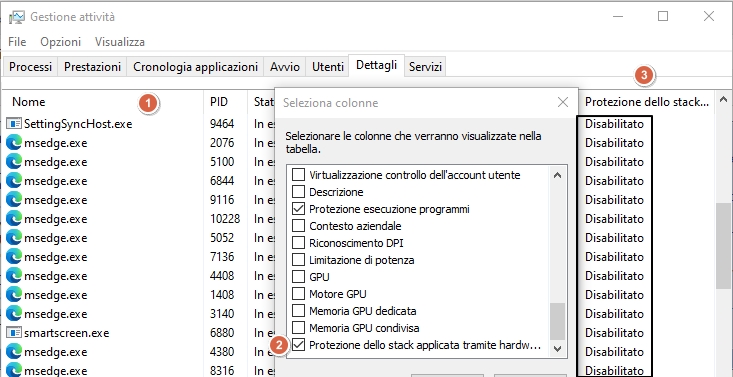Click Edge icon of msedge.exe PID 2076

[14, 143]
